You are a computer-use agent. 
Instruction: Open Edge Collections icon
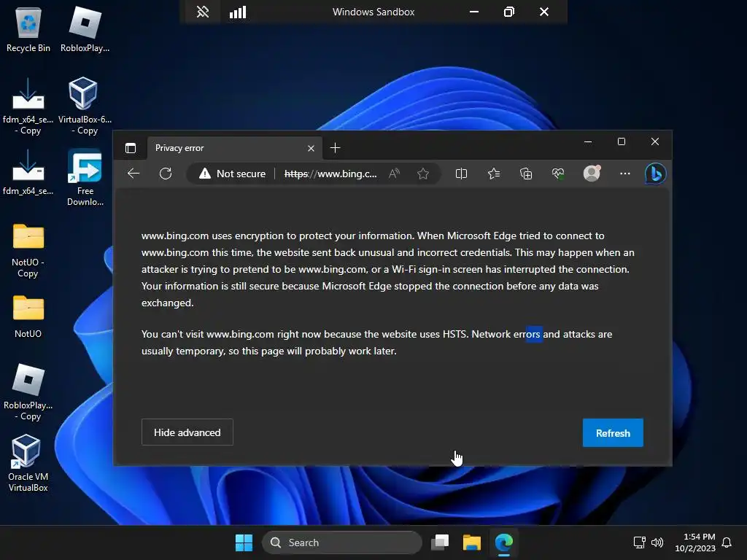pyautogui.click(x=526, y=174)
